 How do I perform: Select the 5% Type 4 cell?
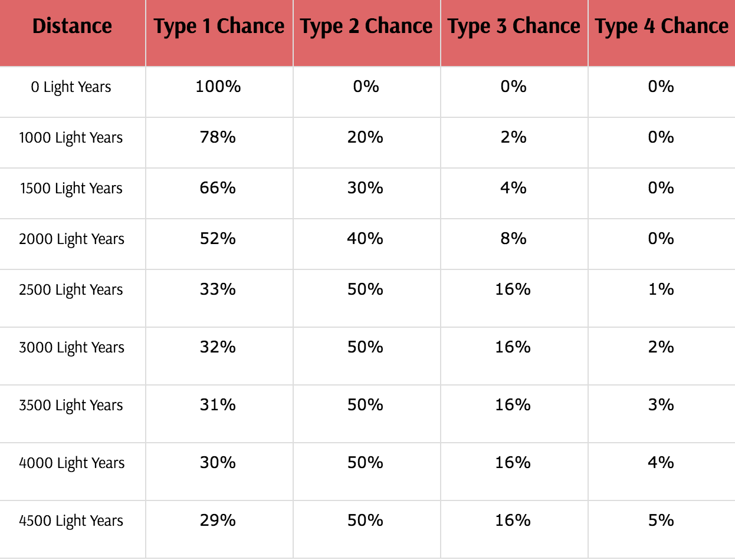661,521
